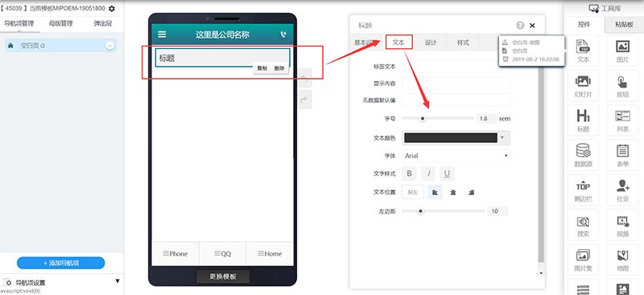This screenshot has height=295, width=644.
Task: Click the 删除 delete button on title
Action: [x=279, y=68]
